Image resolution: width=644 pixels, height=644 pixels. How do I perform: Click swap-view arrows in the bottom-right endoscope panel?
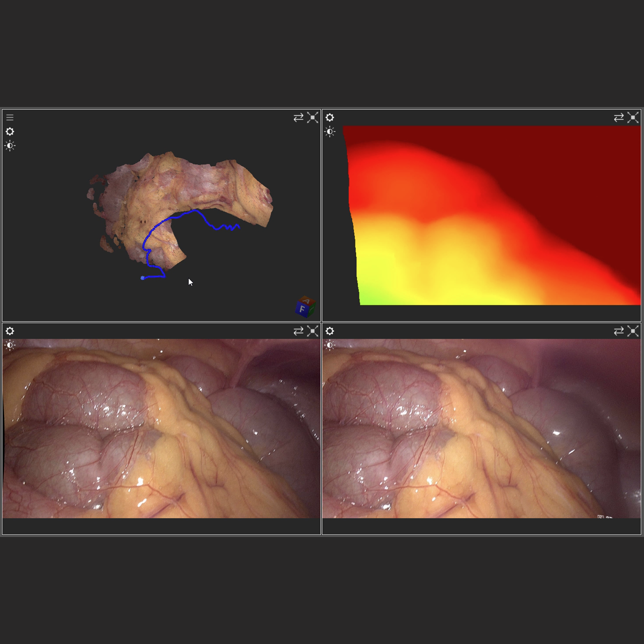[619, 331]
